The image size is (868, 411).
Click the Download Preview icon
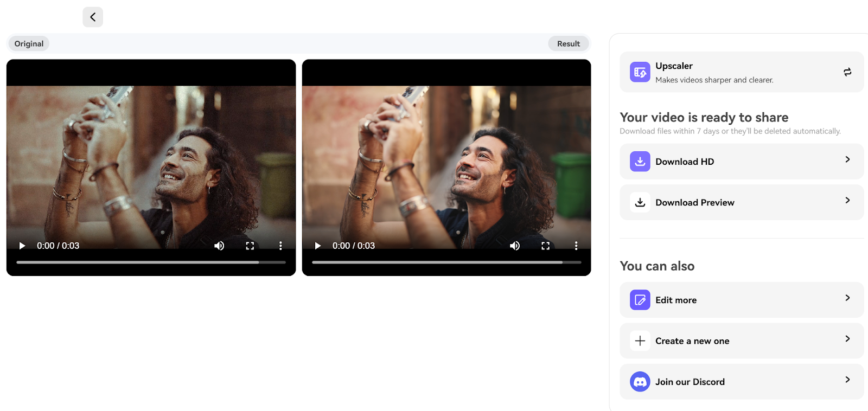point(640,202)
